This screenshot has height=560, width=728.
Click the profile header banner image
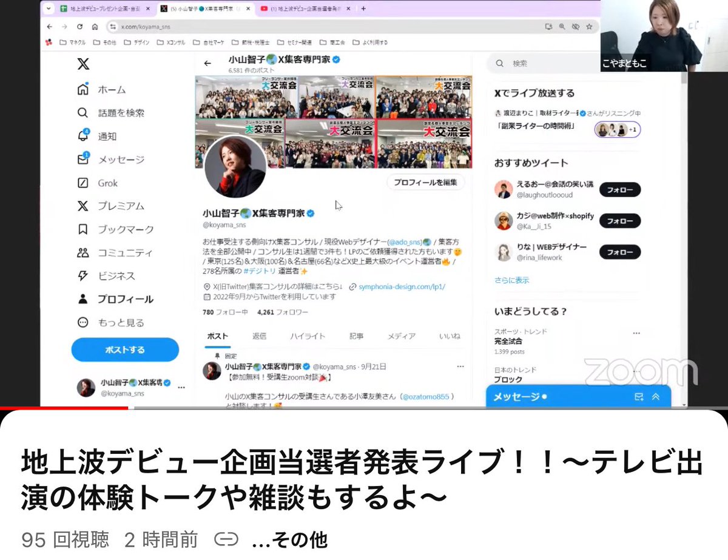point(333,121)
